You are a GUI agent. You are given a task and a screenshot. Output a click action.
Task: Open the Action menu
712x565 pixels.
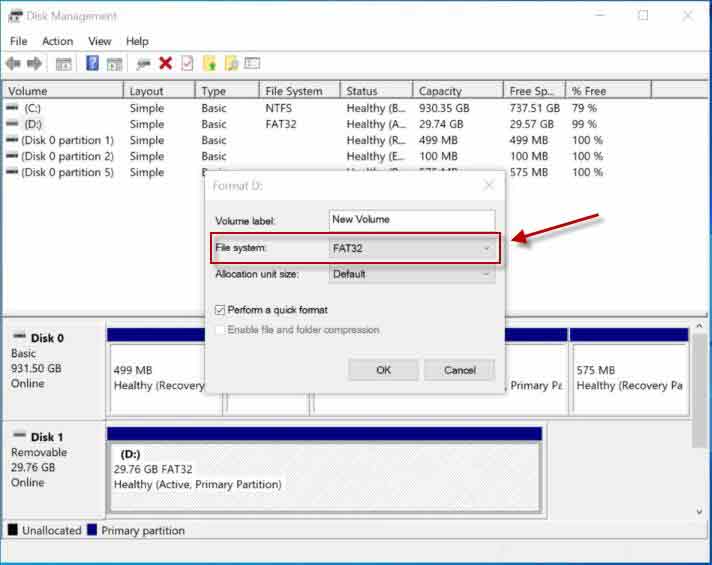point(58,41)
